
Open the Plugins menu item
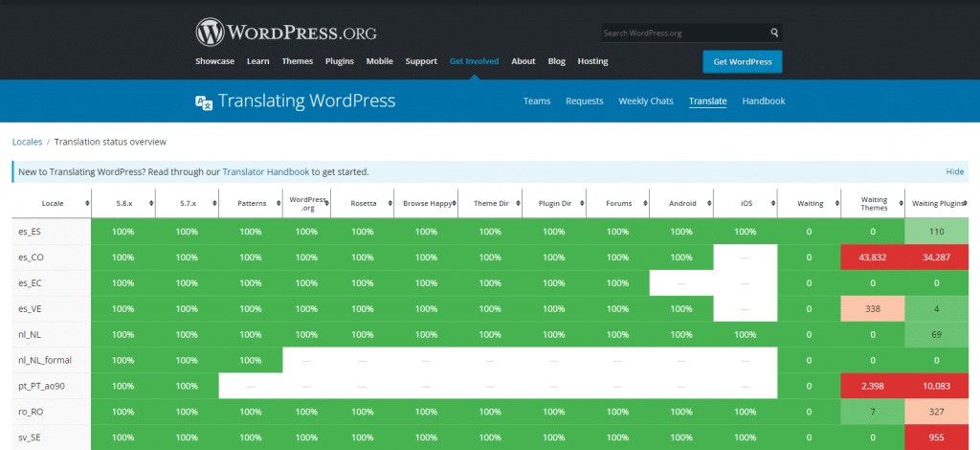click(340, 61)
